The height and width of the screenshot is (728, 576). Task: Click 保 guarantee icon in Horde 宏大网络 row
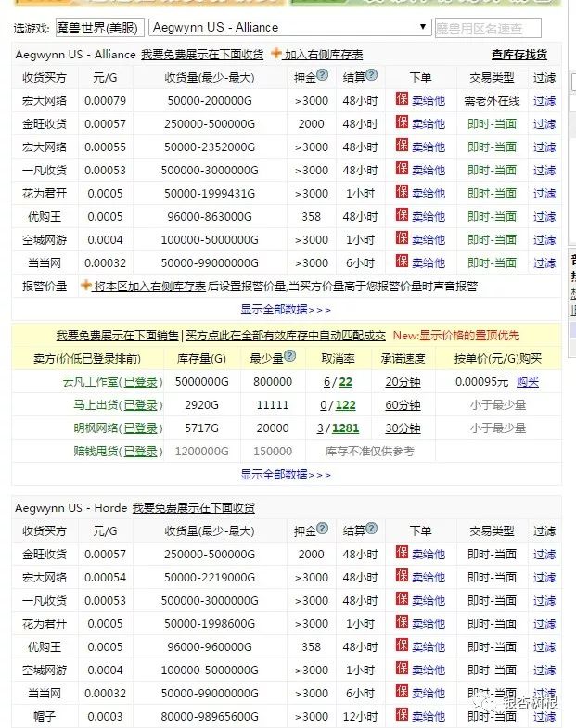(x=402, y=575)
